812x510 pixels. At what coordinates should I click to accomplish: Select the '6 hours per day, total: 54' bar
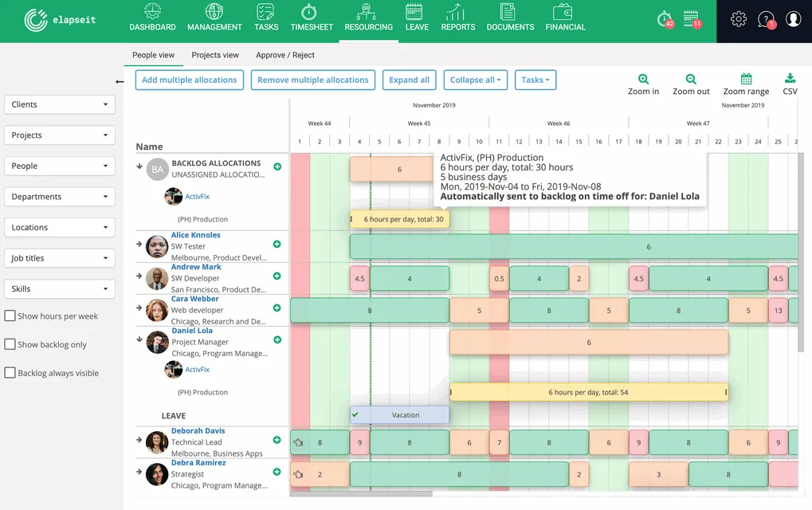(588, 392)
